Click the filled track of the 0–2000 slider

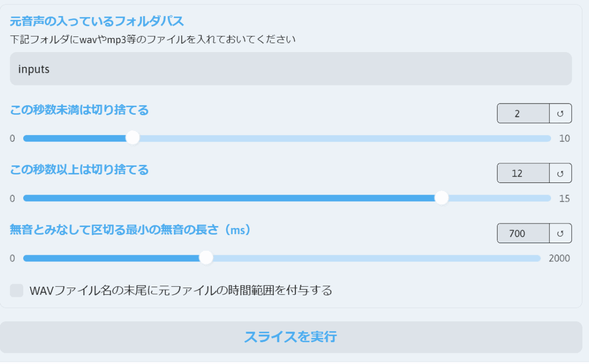[111, 258]
